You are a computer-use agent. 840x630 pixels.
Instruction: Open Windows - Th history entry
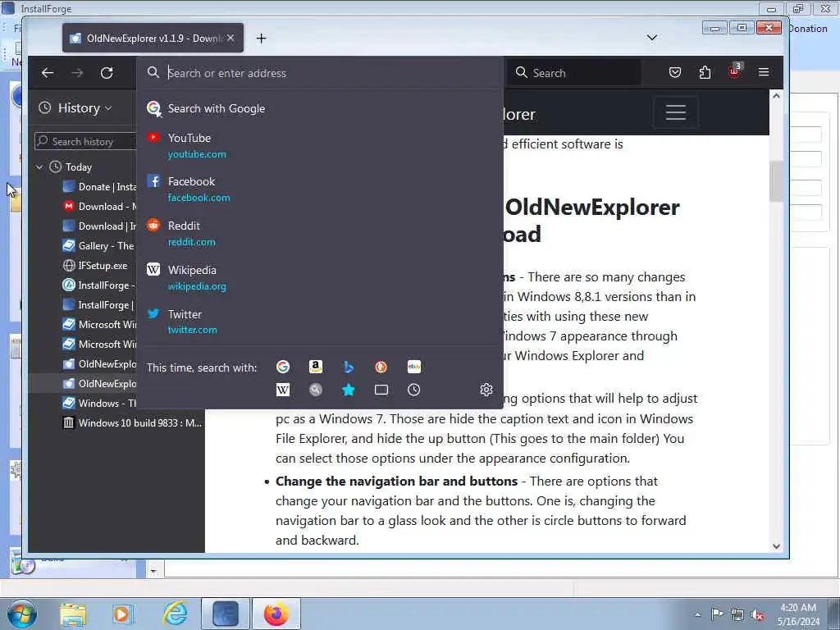99,403
